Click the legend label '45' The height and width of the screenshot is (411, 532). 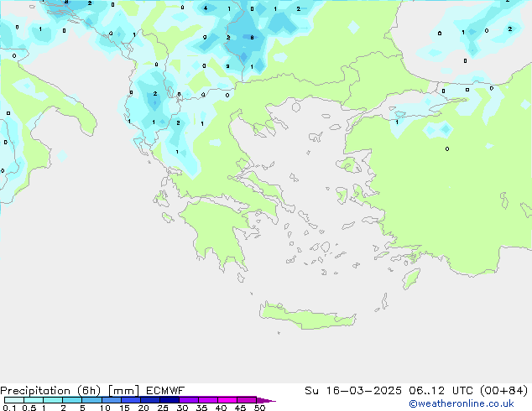[x=240, y=408]
